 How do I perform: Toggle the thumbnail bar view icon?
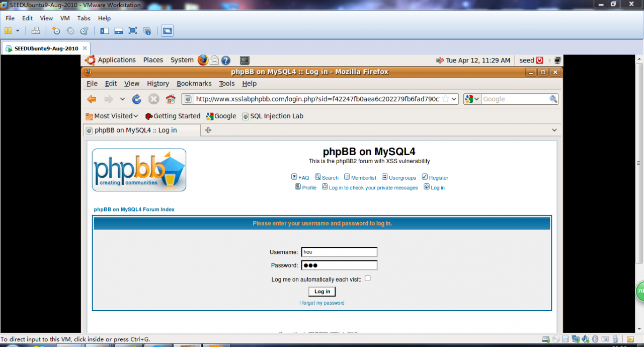(x=119, y=31)
